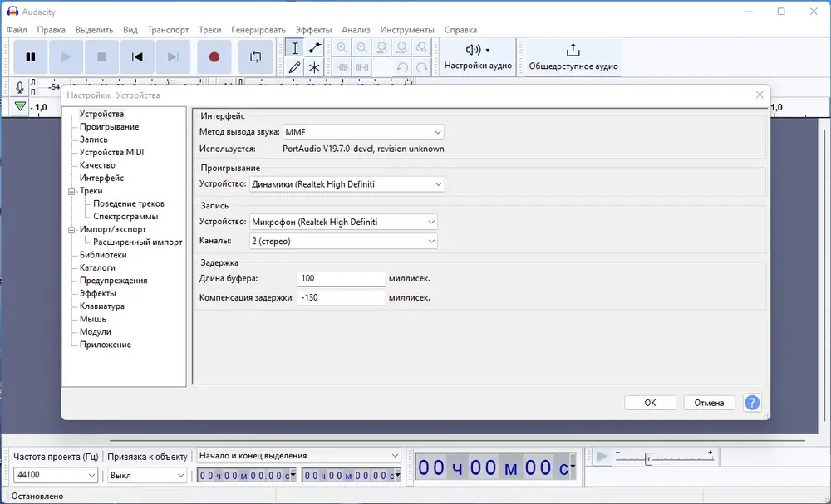Select Качество in the settings tree
831x504 pixels.
click(97, 165)
